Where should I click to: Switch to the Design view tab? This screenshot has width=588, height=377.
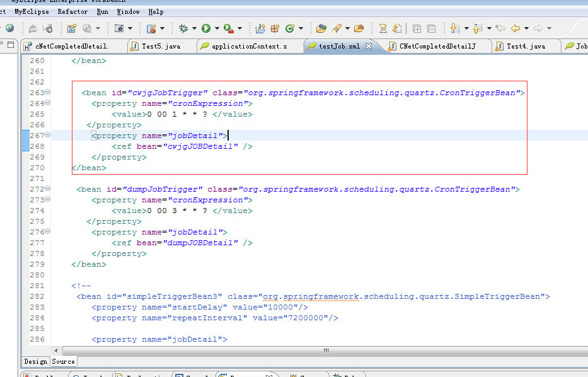click(x=35, y=361)
